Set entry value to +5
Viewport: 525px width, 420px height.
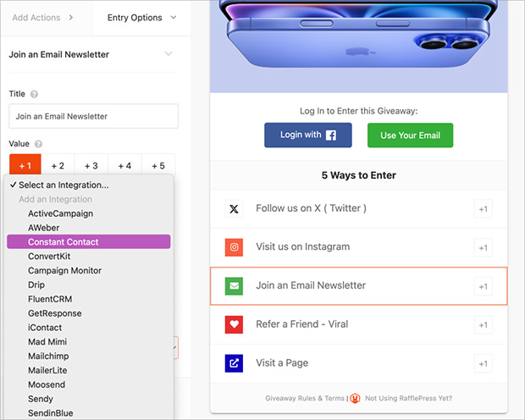(158, 165)
